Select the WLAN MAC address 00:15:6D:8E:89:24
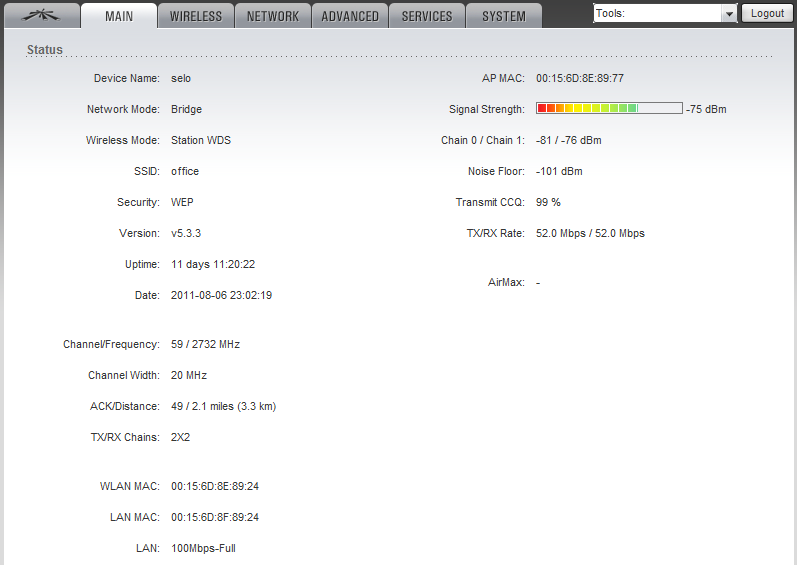The image size is (797, 565). 215,486
